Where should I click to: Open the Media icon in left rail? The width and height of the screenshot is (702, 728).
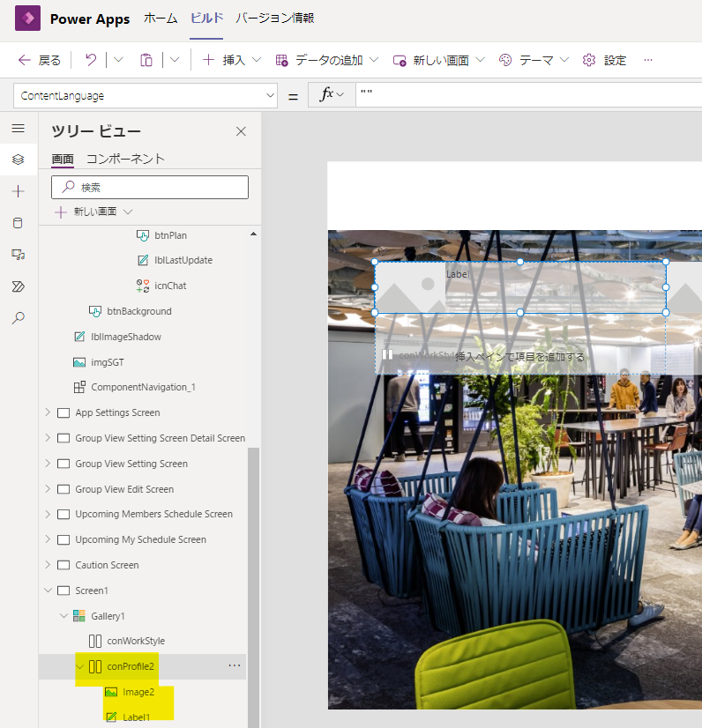click(x=18, y=255)
